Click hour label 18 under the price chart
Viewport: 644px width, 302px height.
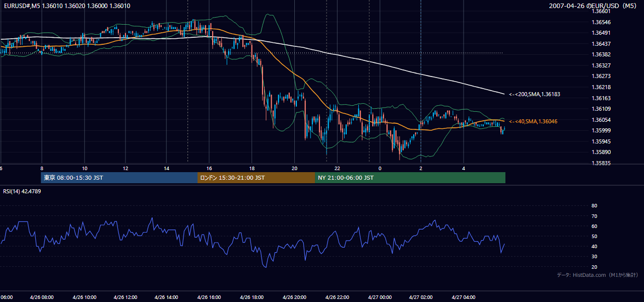pyautogui.click(x=251, y=168)
